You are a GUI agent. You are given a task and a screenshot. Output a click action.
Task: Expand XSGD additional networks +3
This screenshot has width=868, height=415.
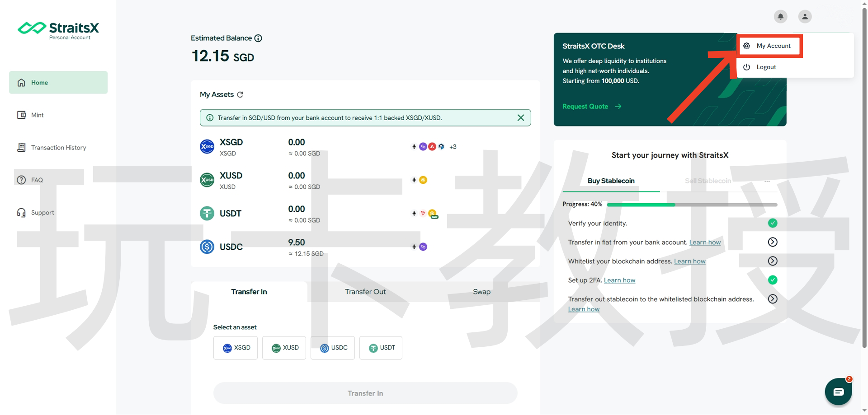click(x=453, y=147)
